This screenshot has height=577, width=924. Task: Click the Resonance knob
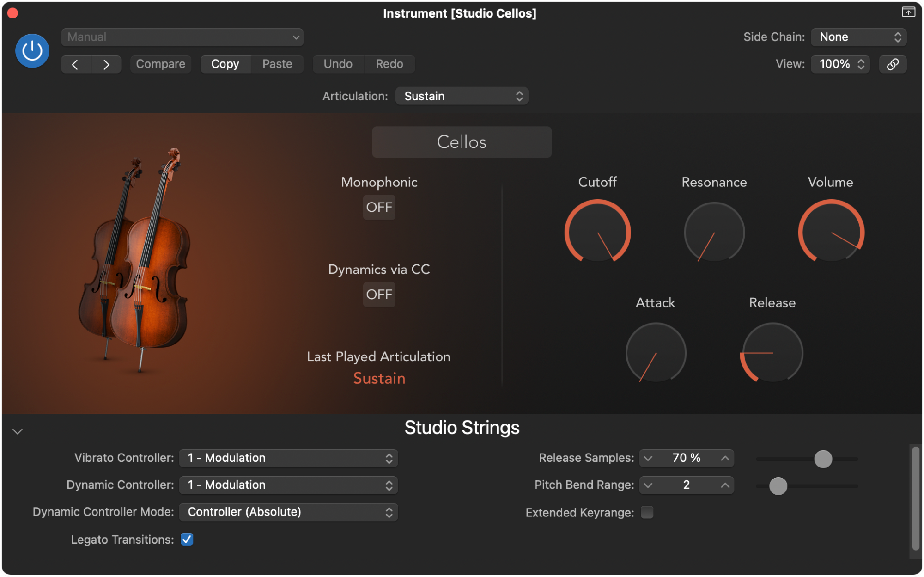tap(714, 232)
